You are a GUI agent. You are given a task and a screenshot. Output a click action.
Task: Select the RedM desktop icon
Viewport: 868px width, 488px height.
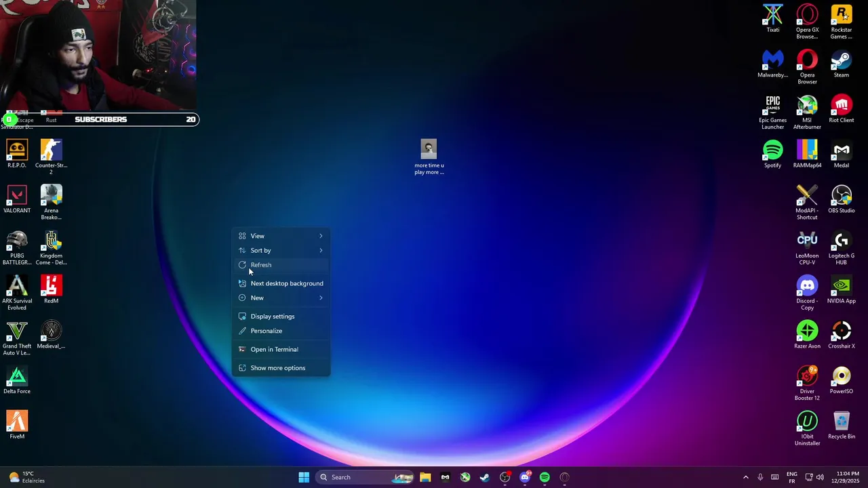tap(51, 289)
